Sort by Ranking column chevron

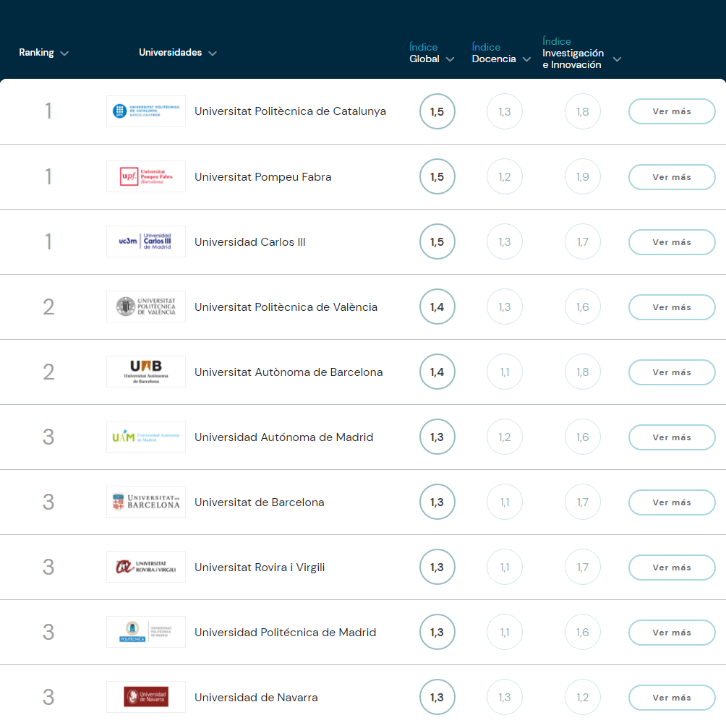[64, 53]
